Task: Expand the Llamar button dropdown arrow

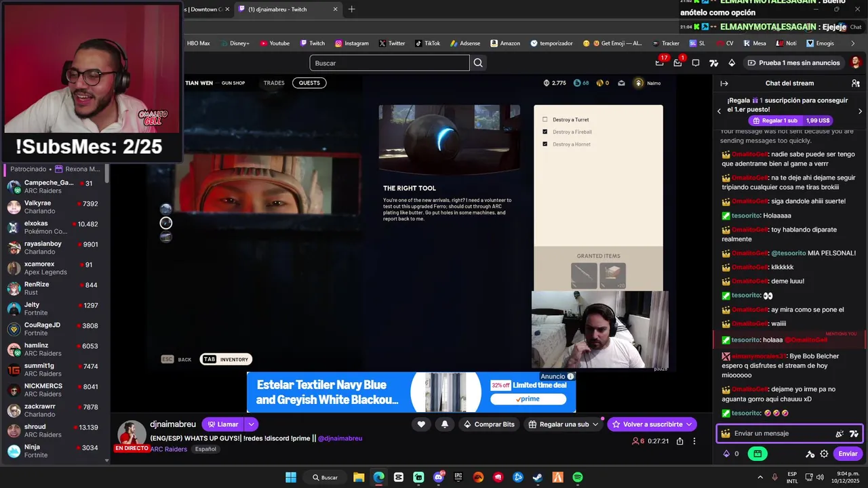Action: coord(252,424)
